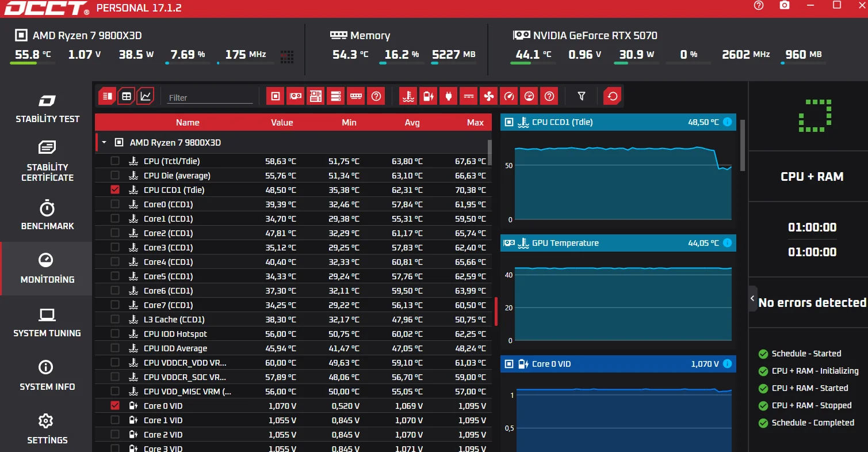
Task: Sort the table by the Value column
Action: click(x=282, y=122)
